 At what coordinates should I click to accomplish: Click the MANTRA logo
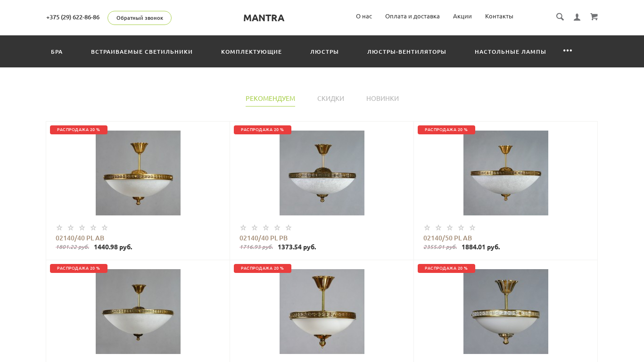264,18
